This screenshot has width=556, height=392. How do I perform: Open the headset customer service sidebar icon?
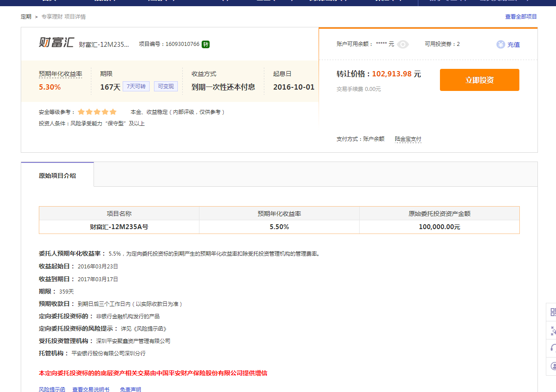(x=553, y=348)
